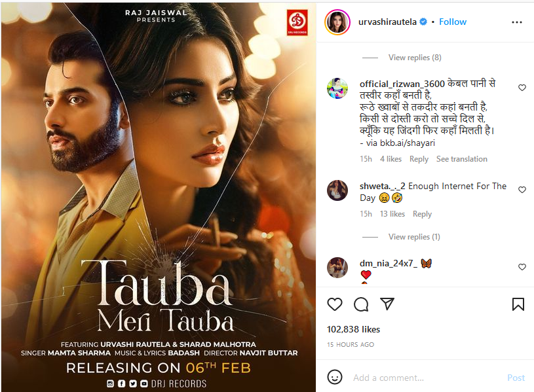Click the blue verified badge

point(423,22)
